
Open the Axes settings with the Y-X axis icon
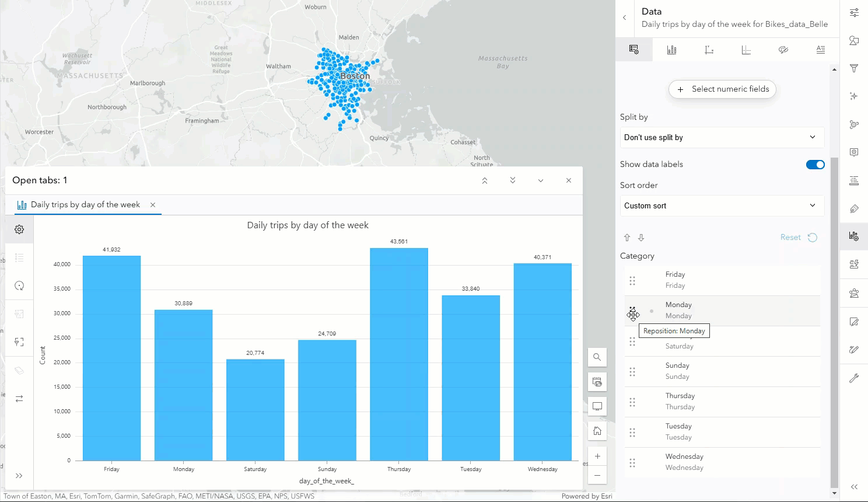pos(709,50)
